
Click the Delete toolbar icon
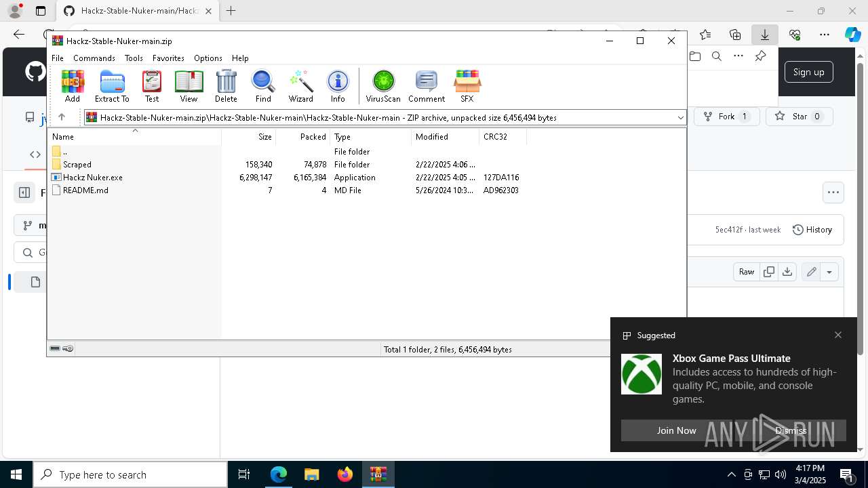click(x=226, y=86)
